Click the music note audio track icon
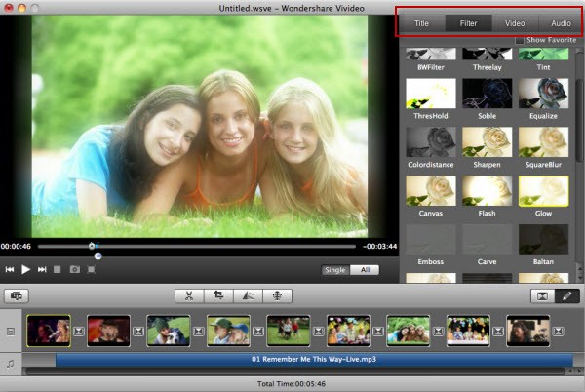Viewport: 585px width, 392px height. coord(11,364)
